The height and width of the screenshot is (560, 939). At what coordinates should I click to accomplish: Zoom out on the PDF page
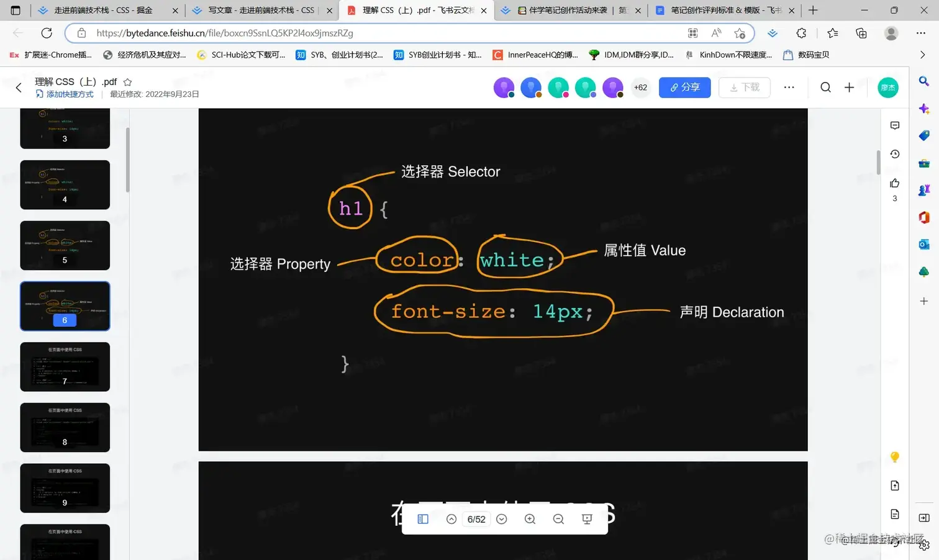click(x=558, y=519)
